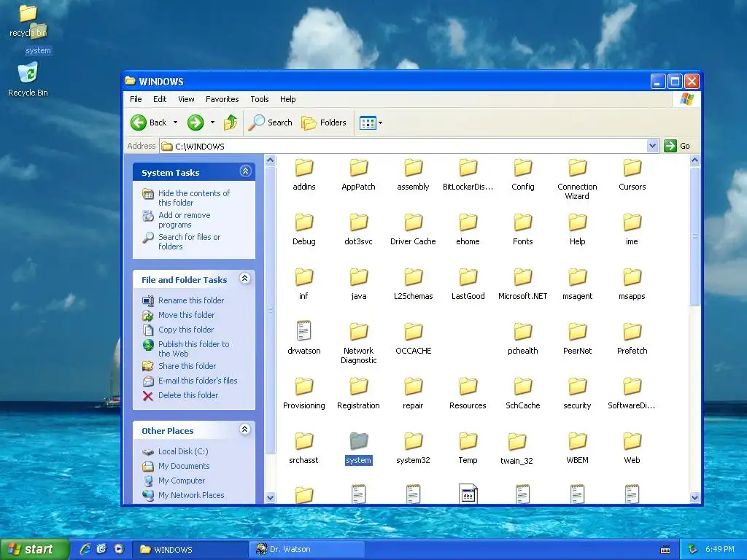Viewport: 747px width, 560px height.
Task: Select the system32 folder
Action: (413, 448)
